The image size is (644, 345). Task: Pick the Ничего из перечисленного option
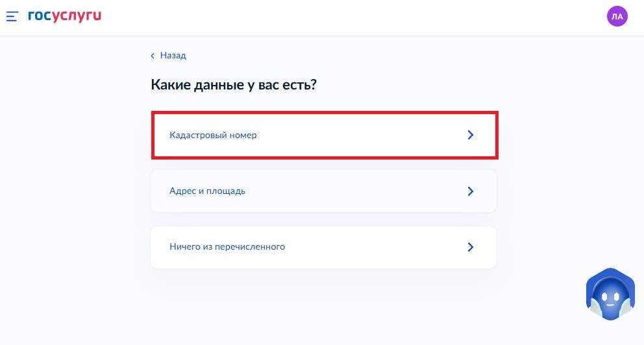coord(323,247)
